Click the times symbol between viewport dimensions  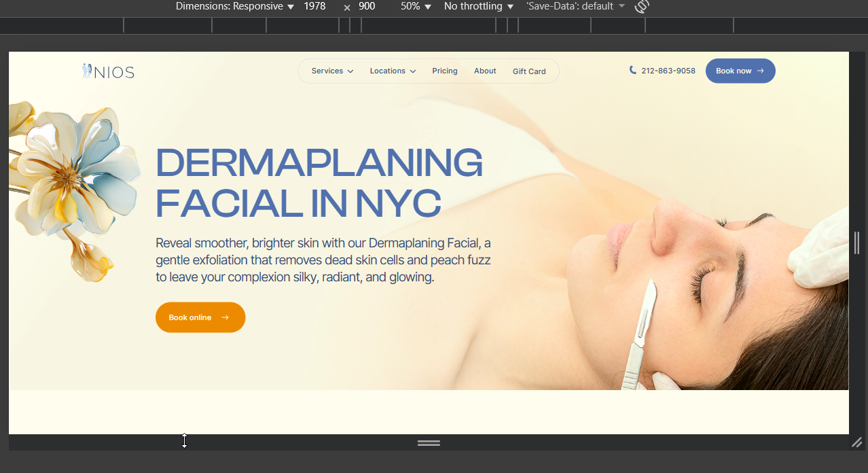coord(347,7)
